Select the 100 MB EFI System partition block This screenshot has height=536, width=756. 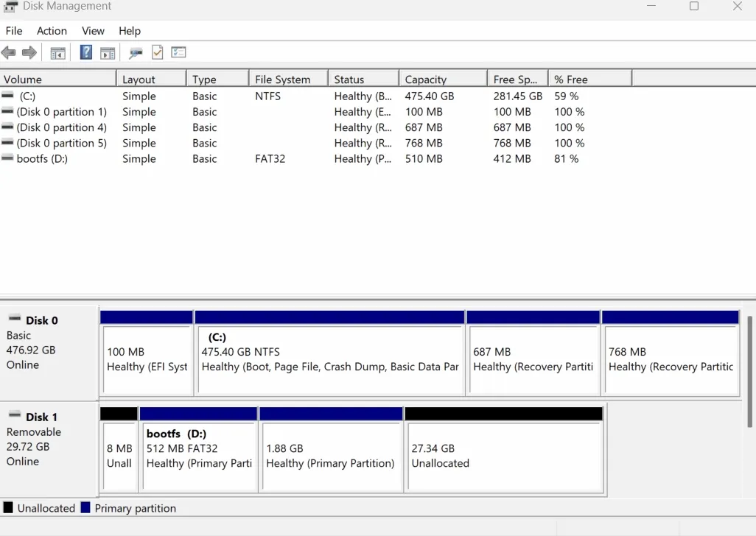[x=147, y=354]
